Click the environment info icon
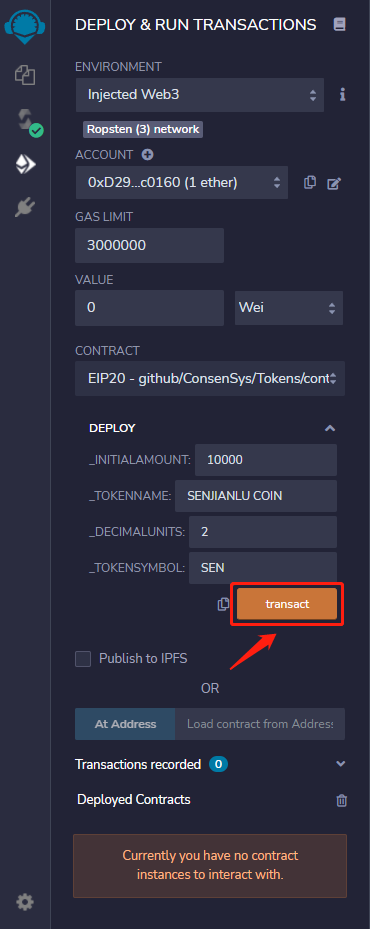 coord(342,95)
